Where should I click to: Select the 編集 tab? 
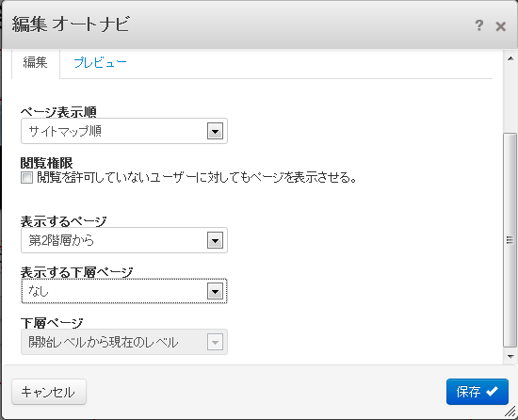click(x=36, y=62)
